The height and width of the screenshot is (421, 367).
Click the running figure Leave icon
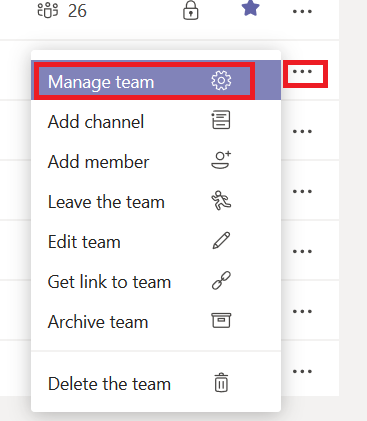[x=221, y=200]
